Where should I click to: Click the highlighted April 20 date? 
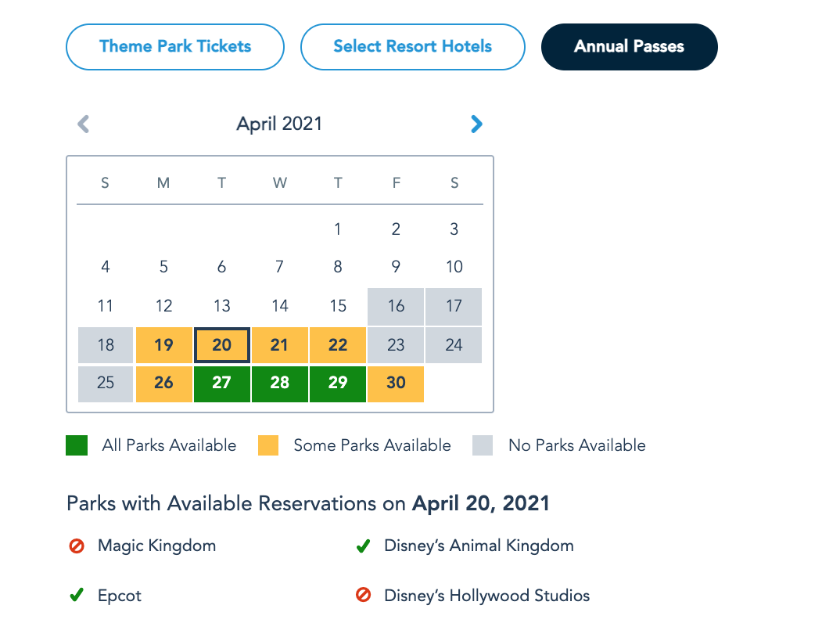click(x=222, y=345)
